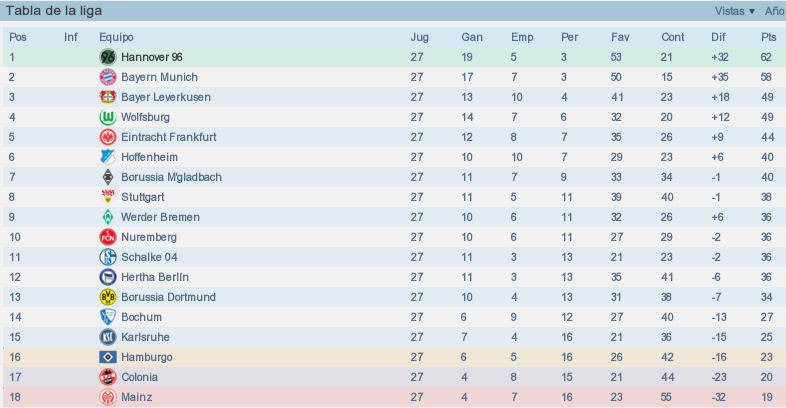Click the Wolfsburg green W badge
The width and height of the screenshot is (786, 408).
click(108, 117)
